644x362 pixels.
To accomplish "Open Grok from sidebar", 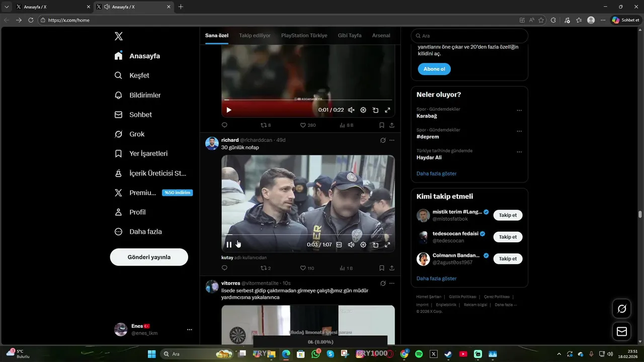I will (x=130, y=134).
